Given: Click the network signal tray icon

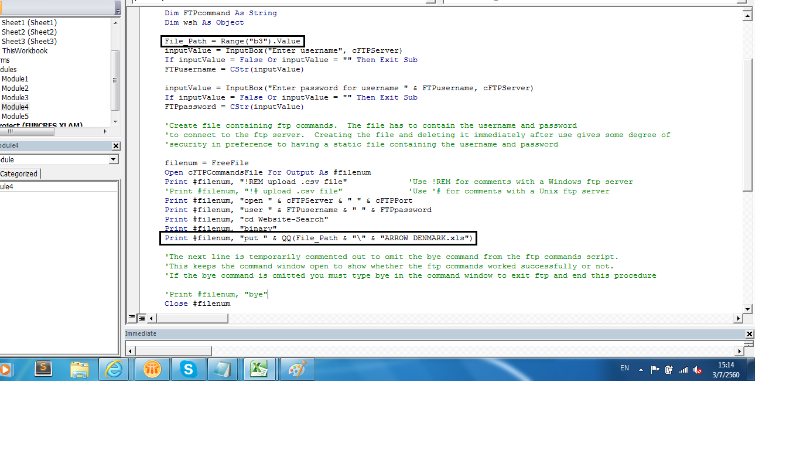Looking at the screenshot, I should click(x=684, y=369).
